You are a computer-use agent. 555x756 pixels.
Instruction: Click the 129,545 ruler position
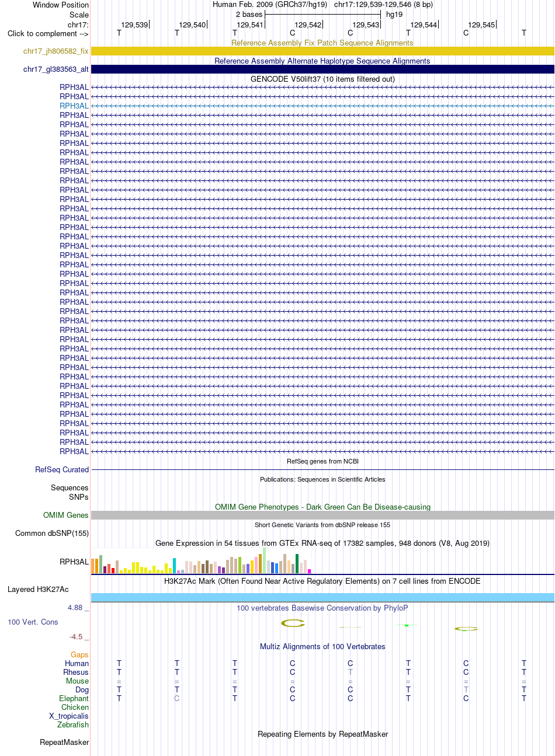pyautogui.click(x=481, y=25)
